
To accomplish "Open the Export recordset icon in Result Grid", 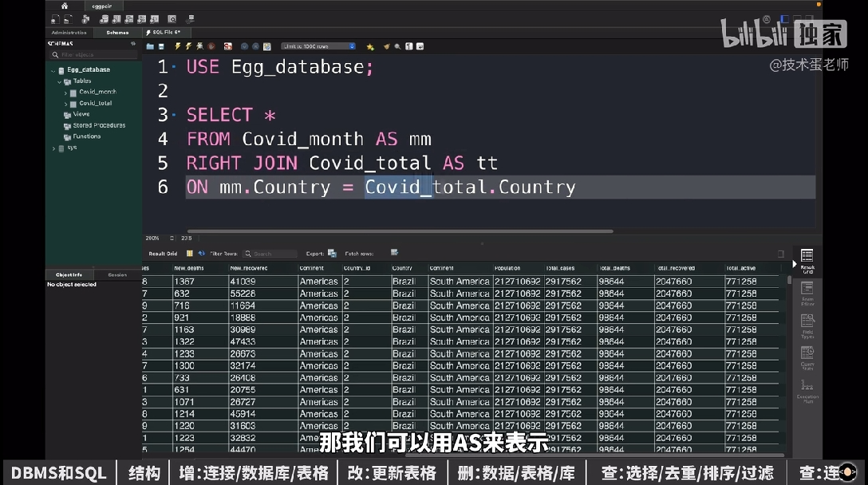I will [330, 252].
